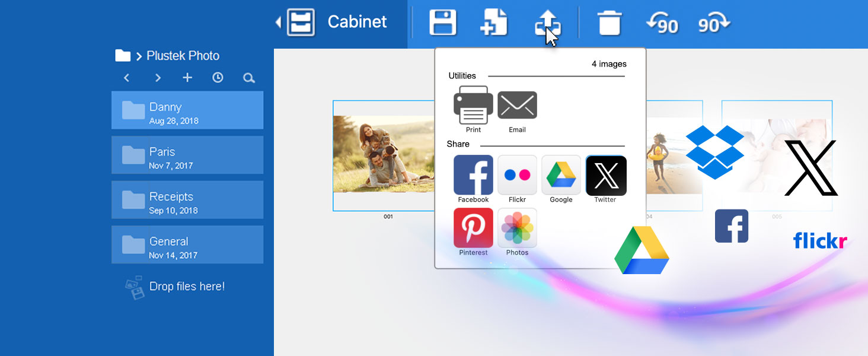This screenshot has width=868, height=356.
Task: Go back with left arrow
Action: pos(126,78)
